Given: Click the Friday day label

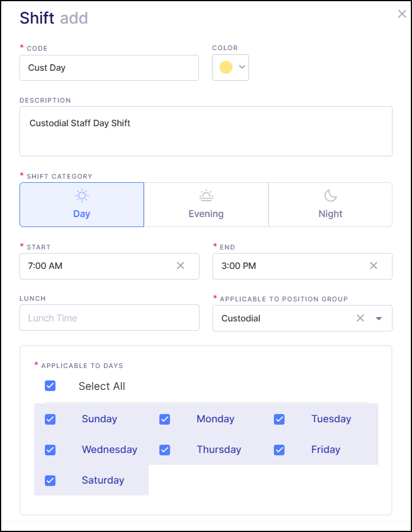Looking at the screenshot, I should click(326, 450).
